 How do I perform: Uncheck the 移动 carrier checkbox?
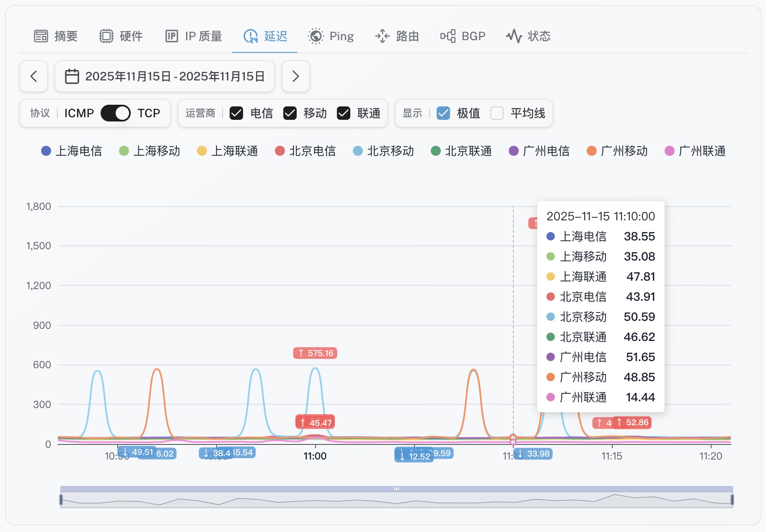[x=290, y=113]
